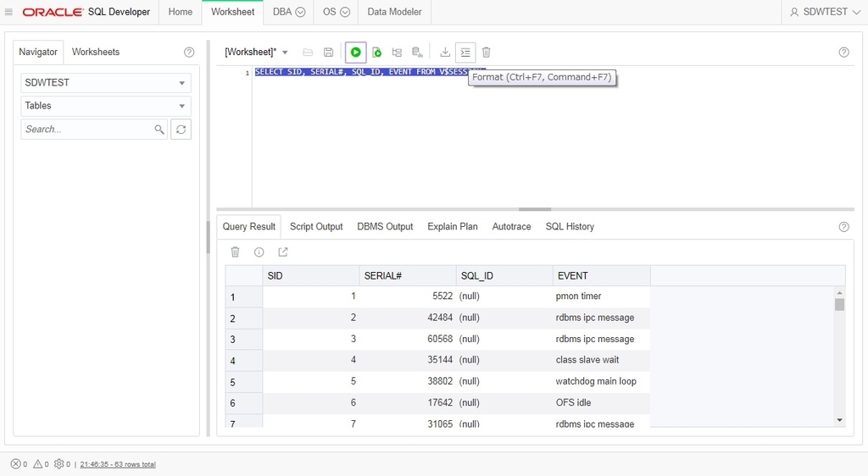
Task: Open help for the output panel
Action: (x=843, y=227)
